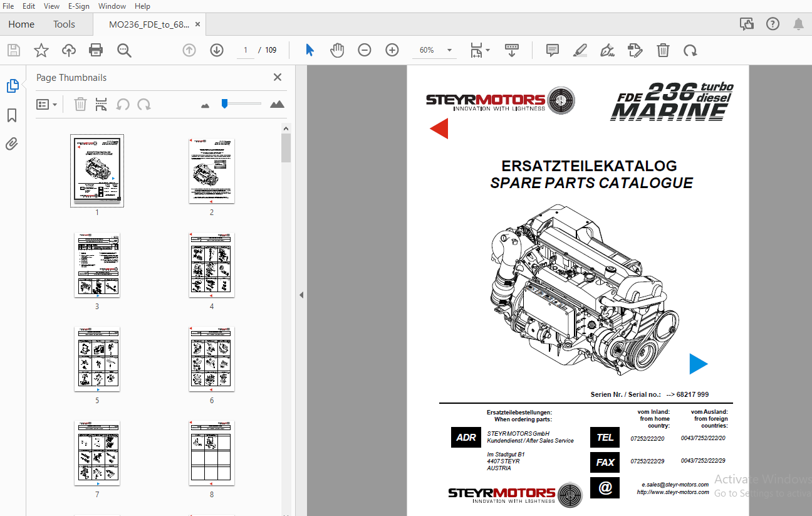Switch to the Home tab

pos(21,24)
